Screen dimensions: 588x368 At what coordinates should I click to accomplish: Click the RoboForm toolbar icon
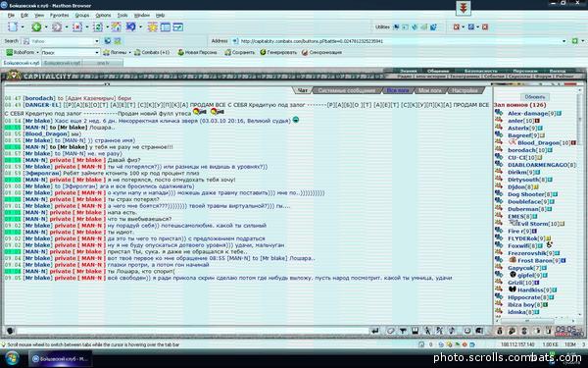click(x=10, y=52)
